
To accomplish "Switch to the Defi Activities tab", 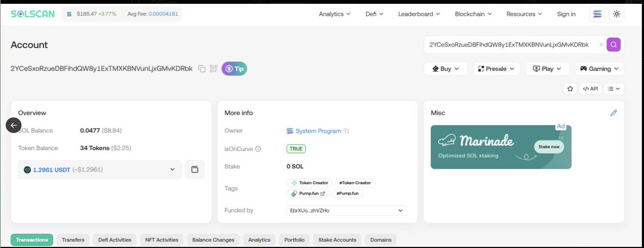I will click(115, 240).
